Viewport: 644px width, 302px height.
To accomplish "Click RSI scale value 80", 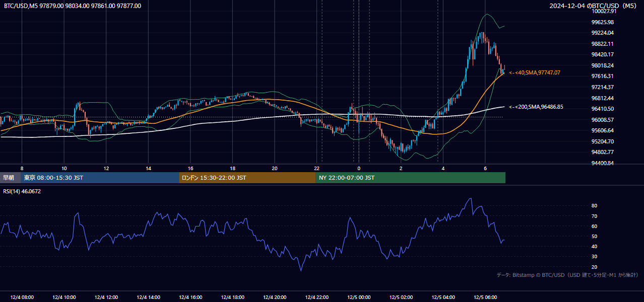I will coord(595,206).
